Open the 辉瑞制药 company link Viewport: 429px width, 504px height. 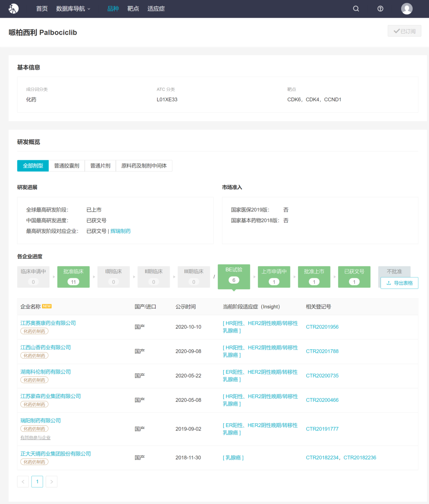120,231
